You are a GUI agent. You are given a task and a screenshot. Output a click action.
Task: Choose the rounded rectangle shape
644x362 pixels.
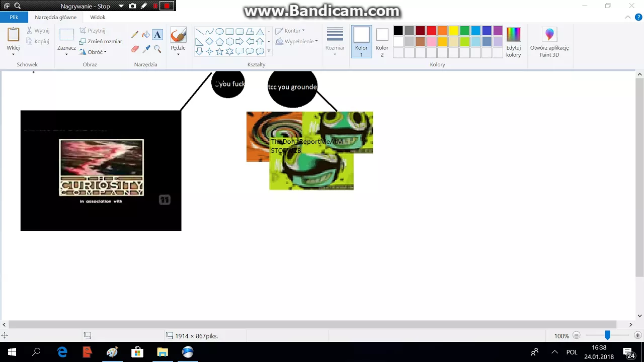coord(239,31)
